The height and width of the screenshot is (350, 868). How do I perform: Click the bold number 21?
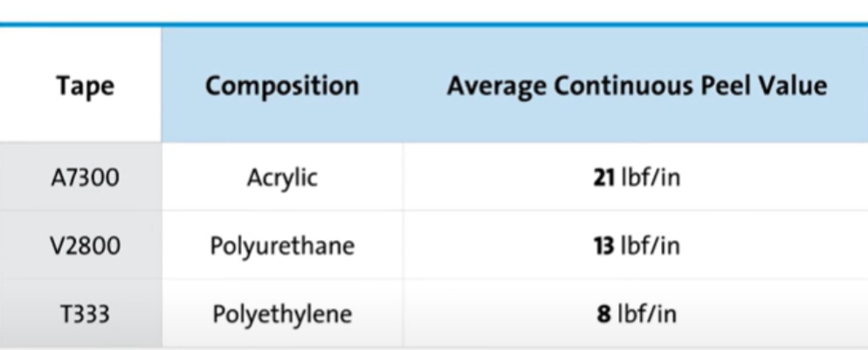[x=605, y=178]
